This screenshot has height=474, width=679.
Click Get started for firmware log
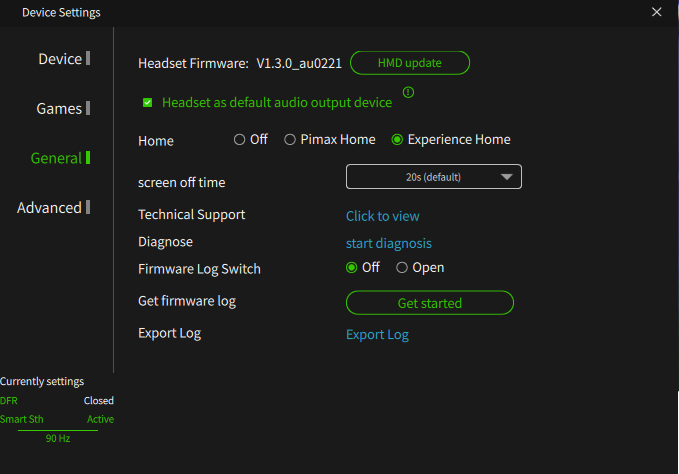coord(430,303)
